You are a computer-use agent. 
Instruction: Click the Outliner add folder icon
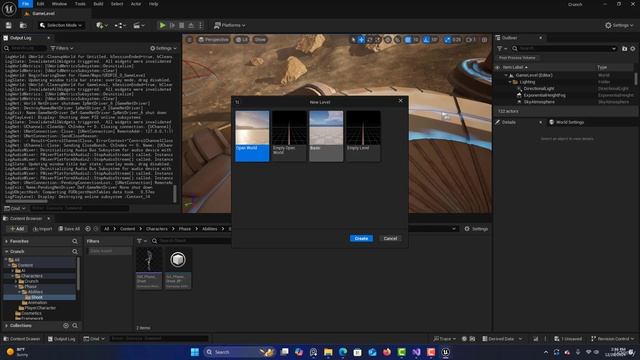(624, 49)
